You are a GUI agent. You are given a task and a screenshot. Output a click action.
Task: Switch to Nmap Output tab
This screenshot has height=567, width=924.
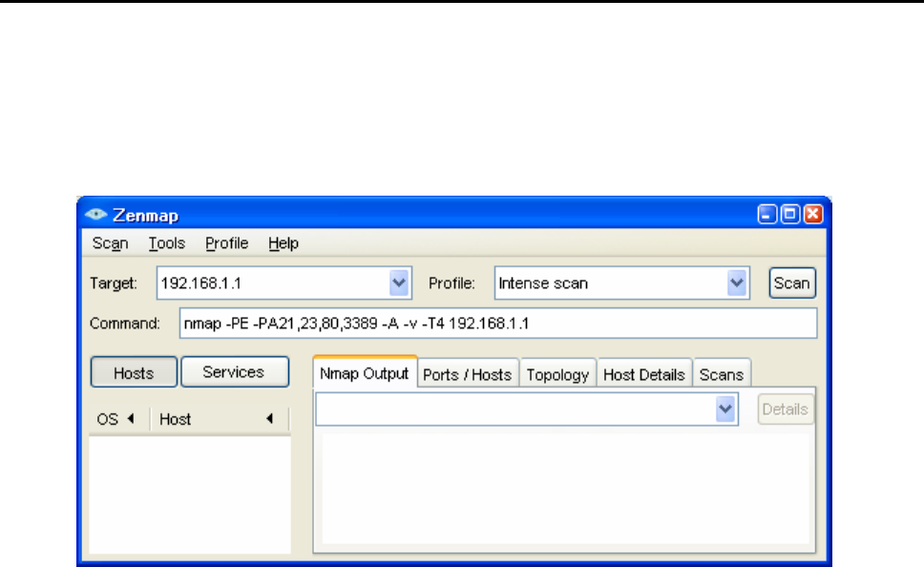tap(365, 373)
